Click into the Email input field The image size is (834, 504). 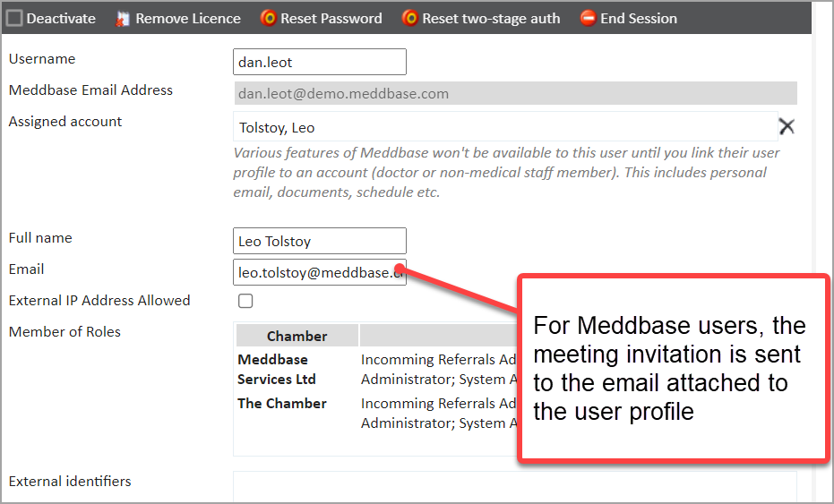tap(319, 272)
